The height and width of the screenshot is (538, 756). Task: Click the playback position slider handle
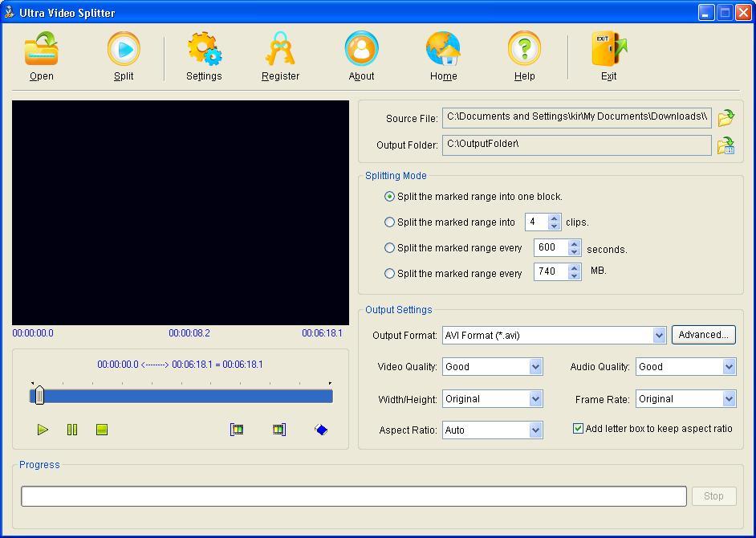(39, 395)
